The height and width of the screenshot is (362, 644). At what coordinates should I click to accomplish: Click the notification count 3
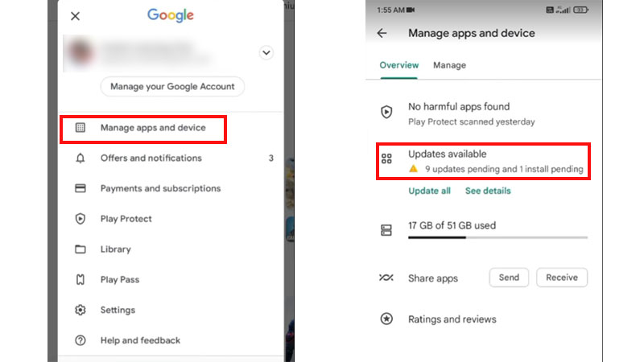(271, 158)
